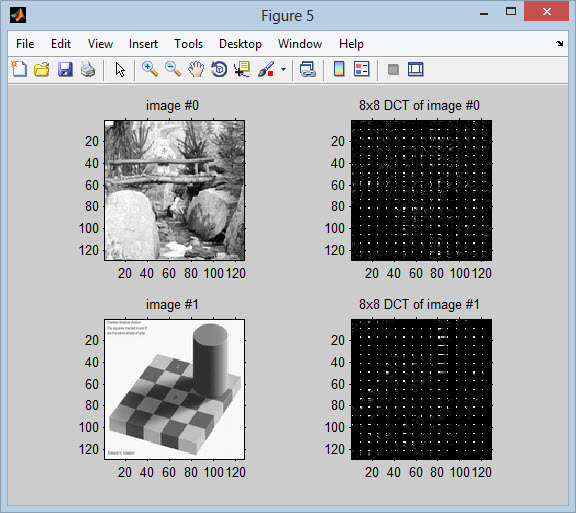576x513 pixels.
Task: Click the 8x8 DCT of image #1 plot
Action: pyautogui.click(x=421, y=389)
